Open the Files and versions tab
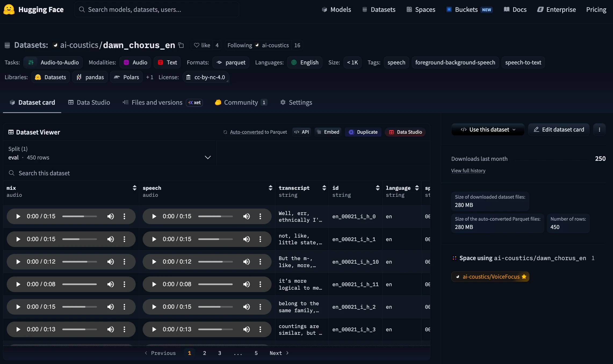This screenshot has width=613, height=364. click(x=157, y=102)
